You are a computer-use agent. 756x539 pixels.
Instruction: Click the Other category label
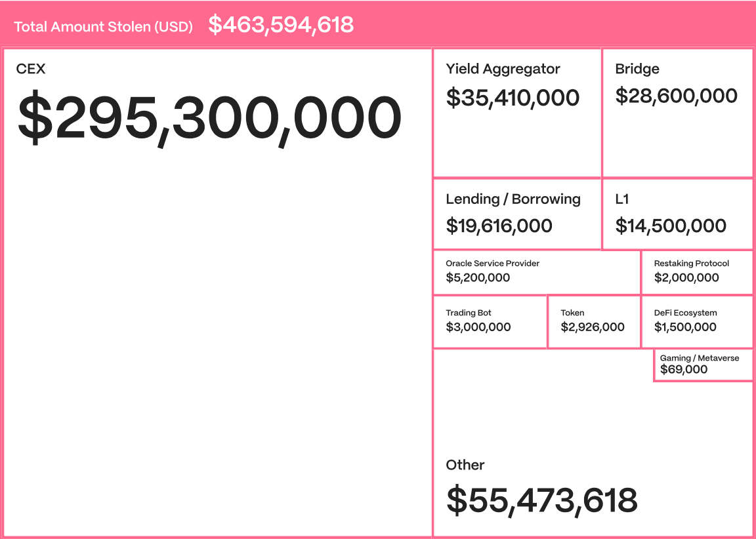click(465, 465)
